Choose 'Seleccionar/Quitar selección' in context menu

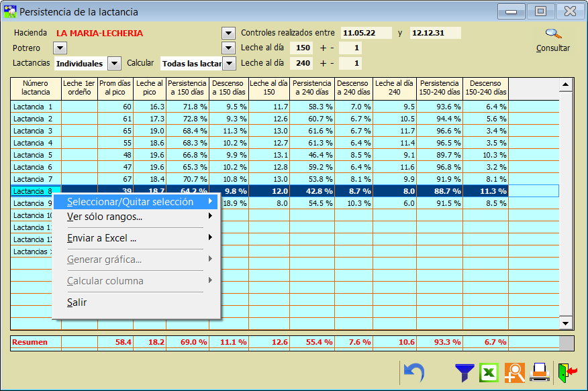pyautogui.click(x=130, y=202)
